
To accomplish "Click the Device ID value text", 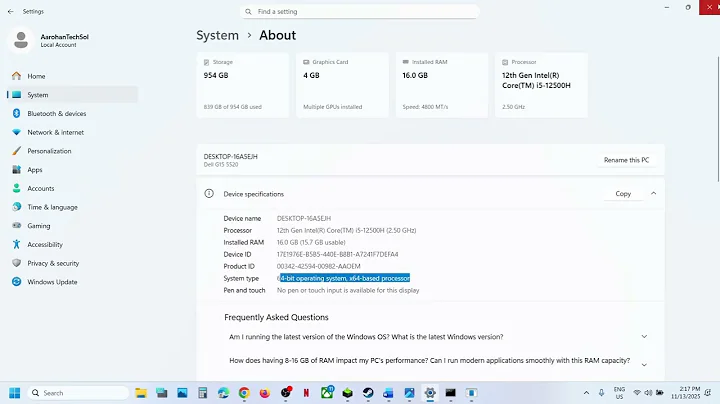I will pos(338,254).
